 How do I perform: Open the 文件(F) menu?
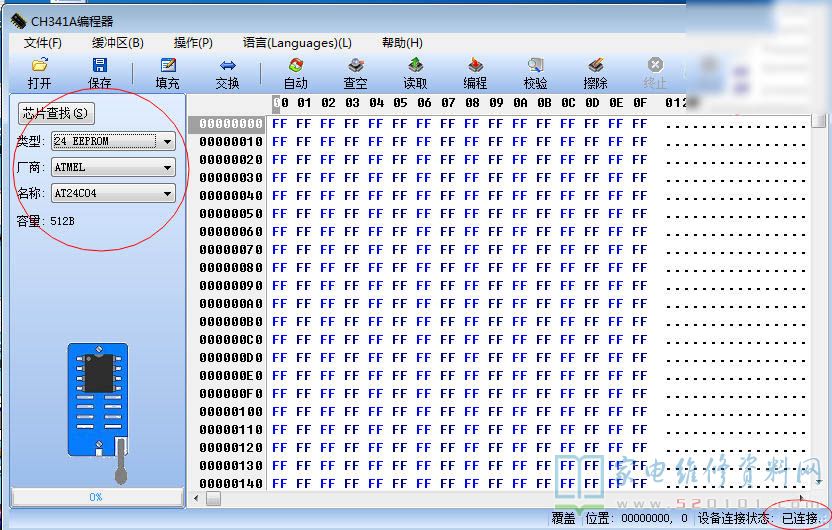tap(43, 43)
